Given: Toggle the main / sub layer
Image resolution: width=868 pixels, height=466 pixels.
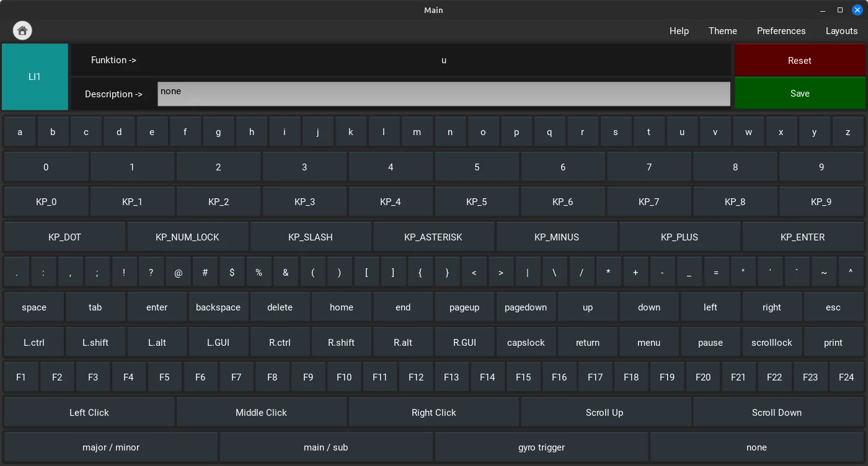Looking at the screenshot, I should click(325, 447).
